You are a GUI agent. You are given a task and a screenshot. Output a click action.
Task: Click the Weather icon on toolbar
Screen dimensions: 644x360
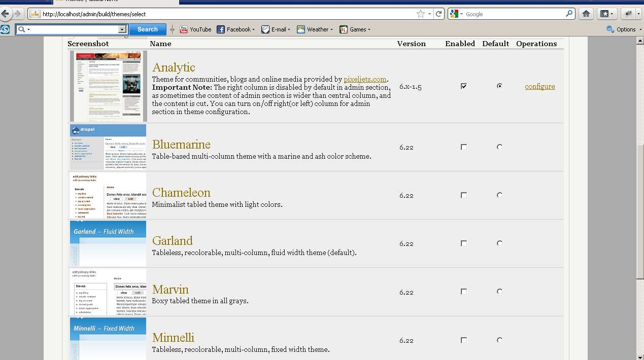point(301,29)
